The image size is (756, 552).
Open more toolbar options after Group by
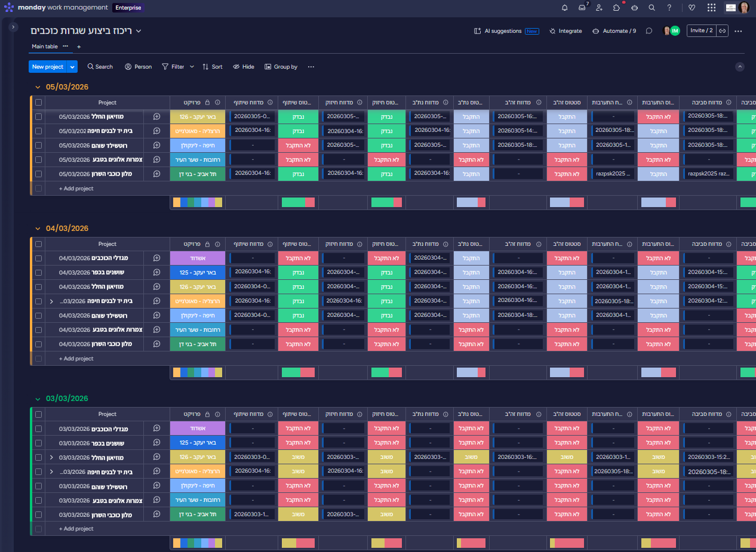pos(311,67)
